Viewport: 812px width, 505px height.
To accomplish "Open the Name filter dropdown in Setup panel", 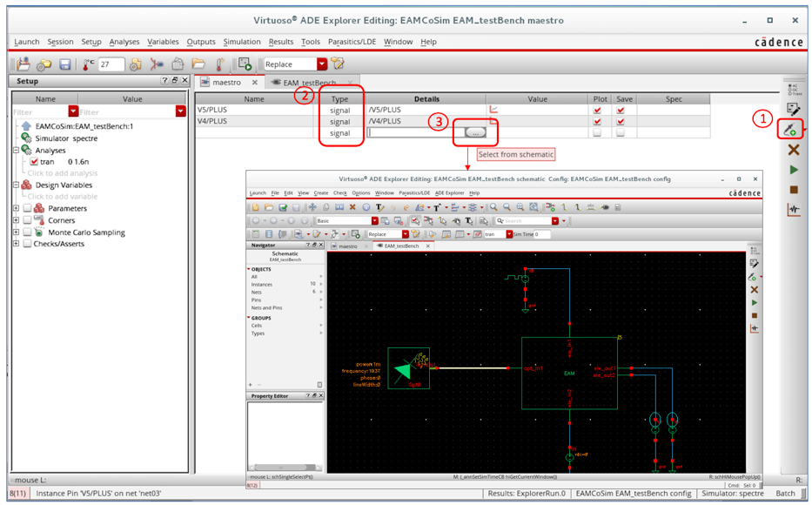I will click(x=73, y=111).
